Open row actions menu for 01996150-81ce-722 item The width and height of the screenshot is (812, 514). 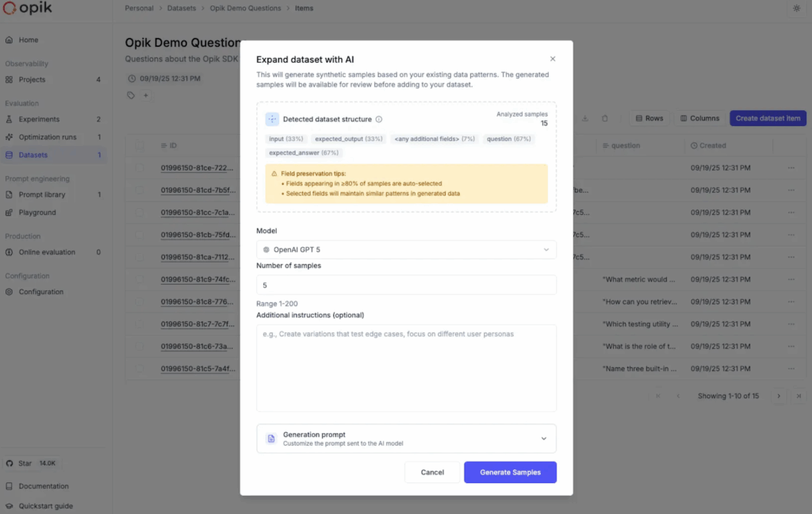791,168
